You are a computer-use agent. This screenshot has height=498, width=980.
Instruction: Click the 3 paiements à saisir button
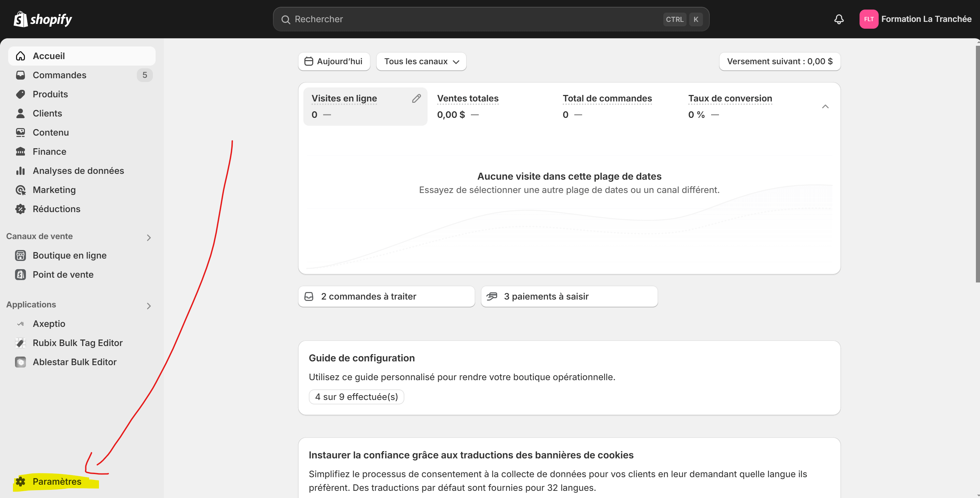pyautogui.click(x=569, y=296)
